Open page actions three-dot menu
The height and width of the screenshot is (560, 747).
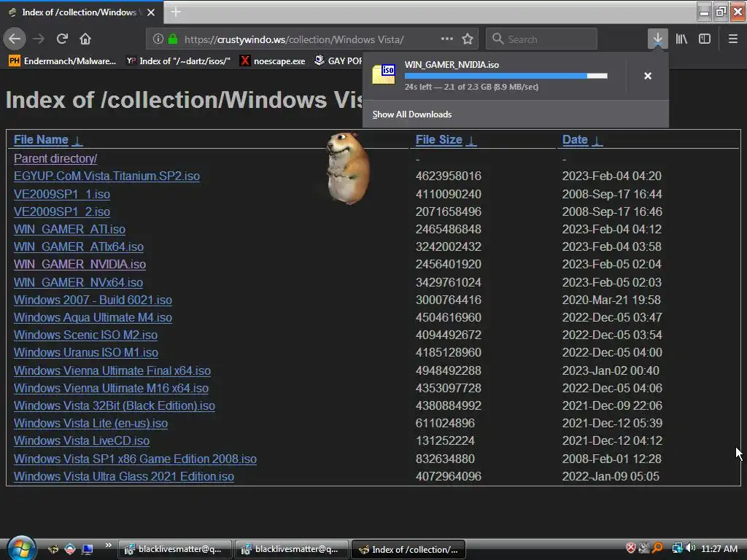447,39
